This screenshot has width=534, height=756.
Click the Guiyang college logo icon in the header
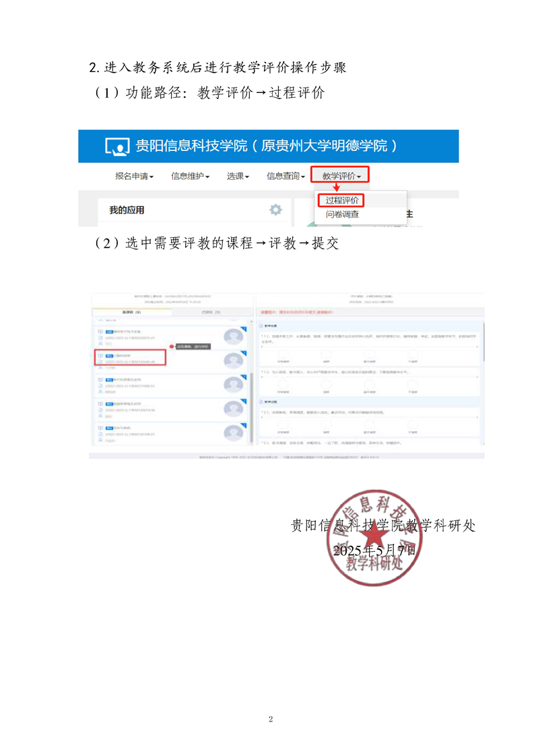[x=117, y=146]
